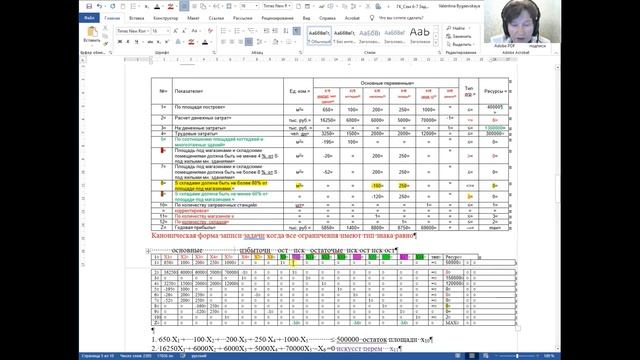Align text to the right
Image resolution: width=640 pixels, height=360 pixels.
coord(240,42)
